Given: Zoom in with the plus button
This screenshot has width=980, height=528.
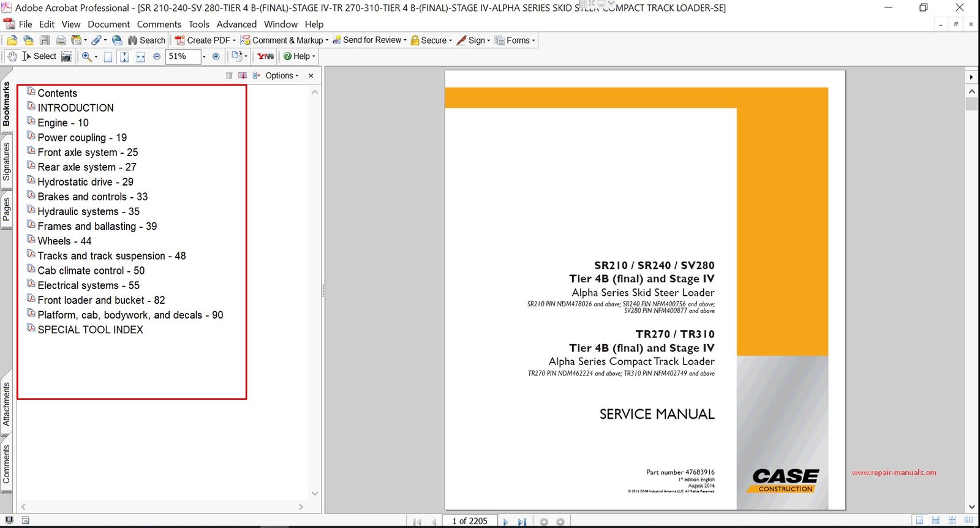Looking at the screenshot, I should click(x=216, y=56).
